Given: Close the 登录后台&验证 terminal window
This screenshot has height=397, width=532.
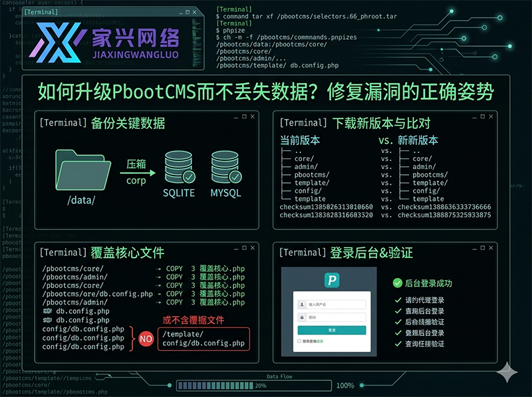Looking at the screenshot, I should (x=491, y=247).
